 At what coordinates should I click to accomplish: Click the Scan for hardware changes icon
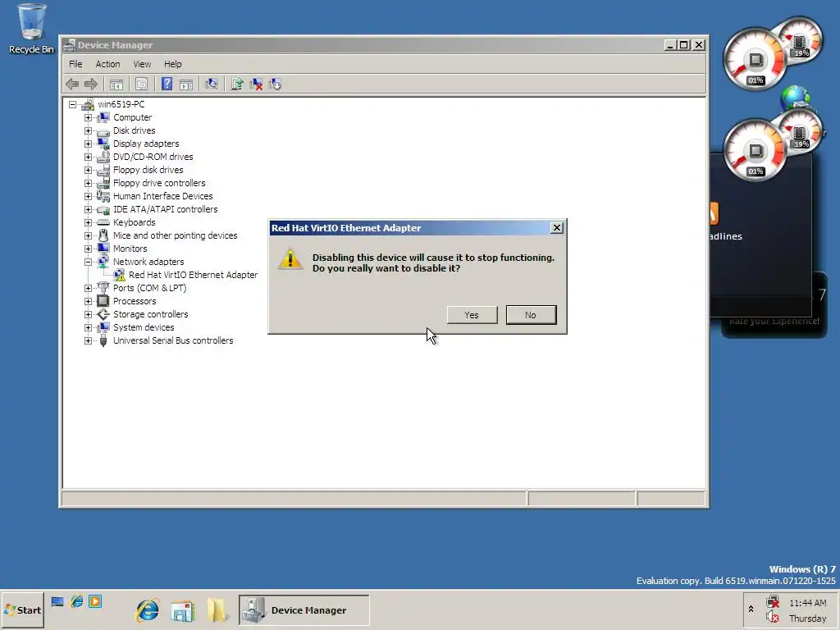click(x=212, y=84)
